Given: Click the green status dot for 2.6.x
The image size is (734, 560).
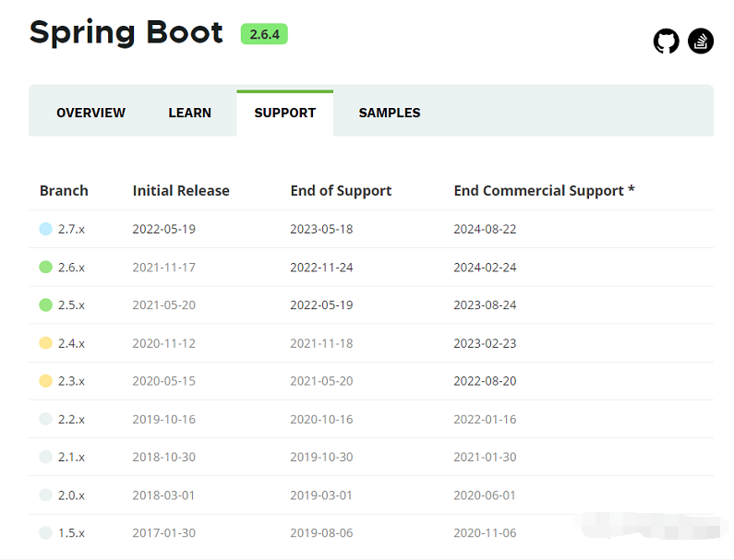Looking at the screenshot, I should pos(45,268).
